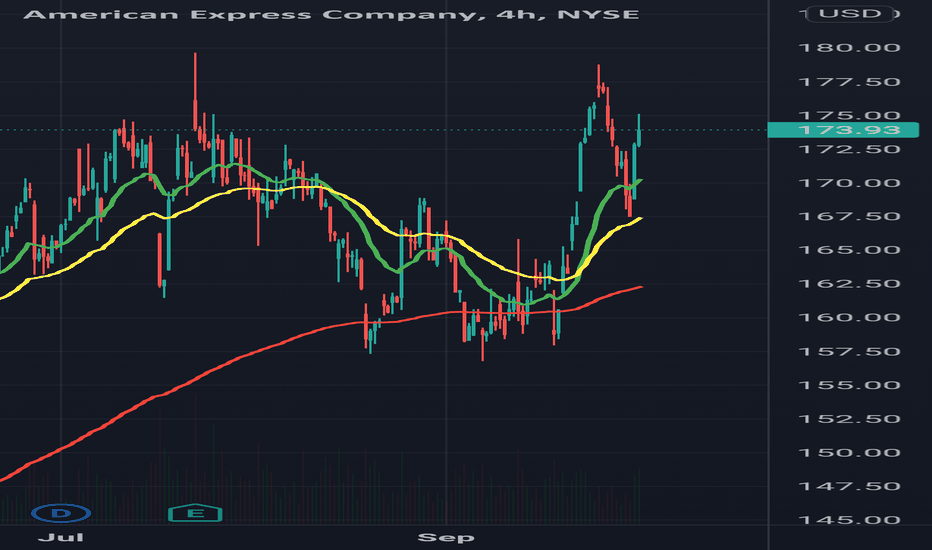Click the 167.50 price axis label

[x=849, y=216]
